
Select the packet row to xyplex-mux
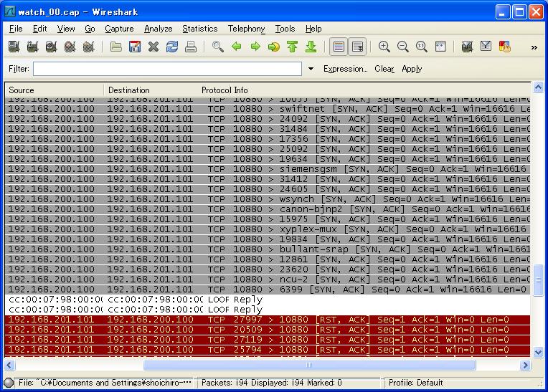[268, 229]
